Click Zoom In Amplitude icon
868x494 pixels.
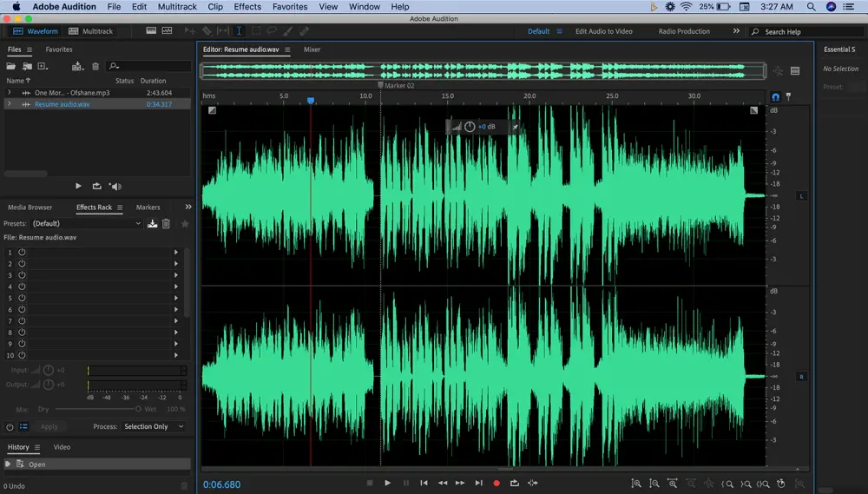coord(636,484)
